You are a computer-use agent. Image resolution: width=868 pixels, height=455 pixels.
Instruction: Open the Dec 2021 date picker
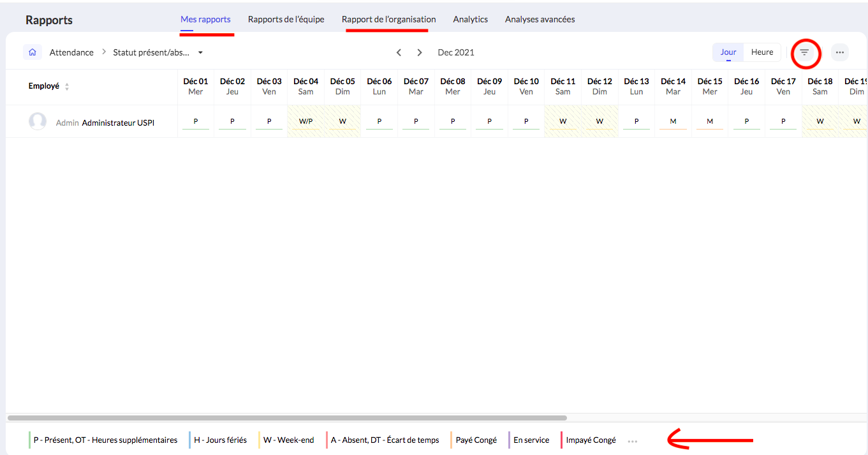[x=456, y=52]
